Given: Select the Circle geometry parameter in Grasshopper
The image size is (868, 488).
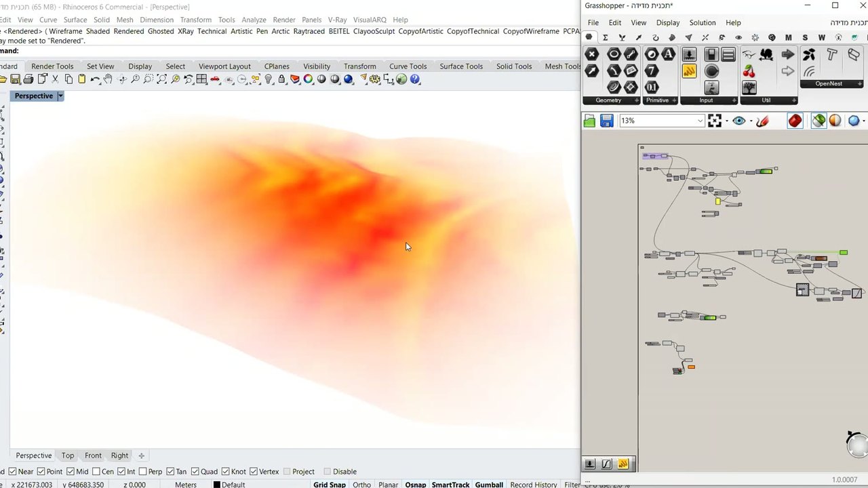Looking at the screenshot, I should 614,54.
